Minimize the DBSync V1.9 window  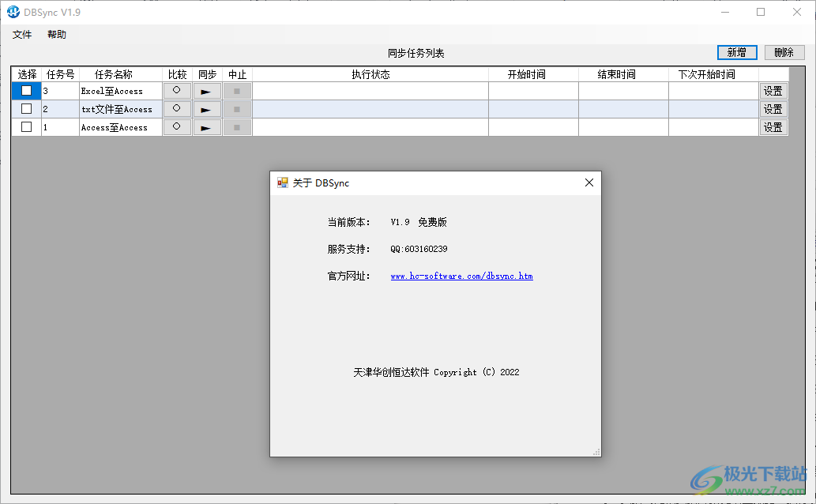725,12
